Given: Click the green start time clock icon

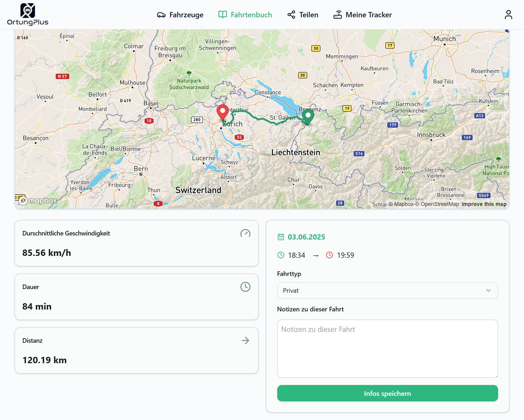Looking at the screenshot, I should click(x=281, y=255).
